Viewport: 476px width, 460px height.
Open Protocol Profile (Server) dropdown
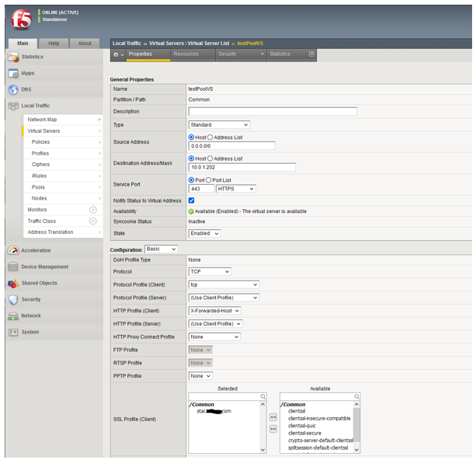pyautogui.click(x=224, y=298)
